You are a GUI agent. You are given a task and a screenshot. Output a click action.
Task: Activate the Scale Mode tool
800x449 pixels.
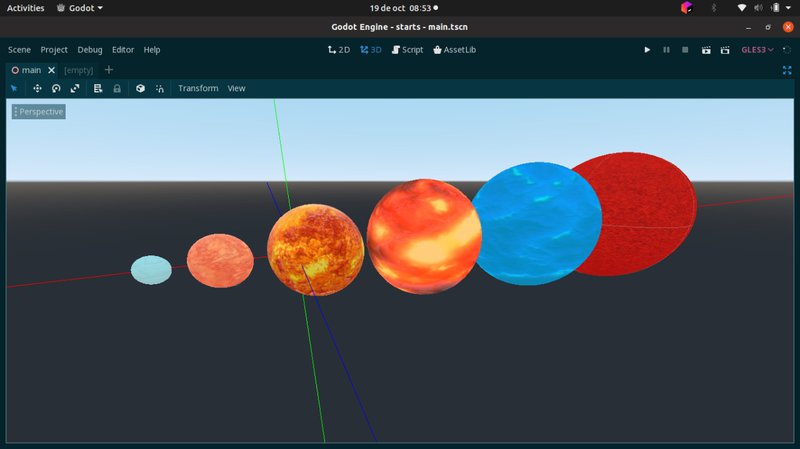pyautogui.click(x=75, y=88)
